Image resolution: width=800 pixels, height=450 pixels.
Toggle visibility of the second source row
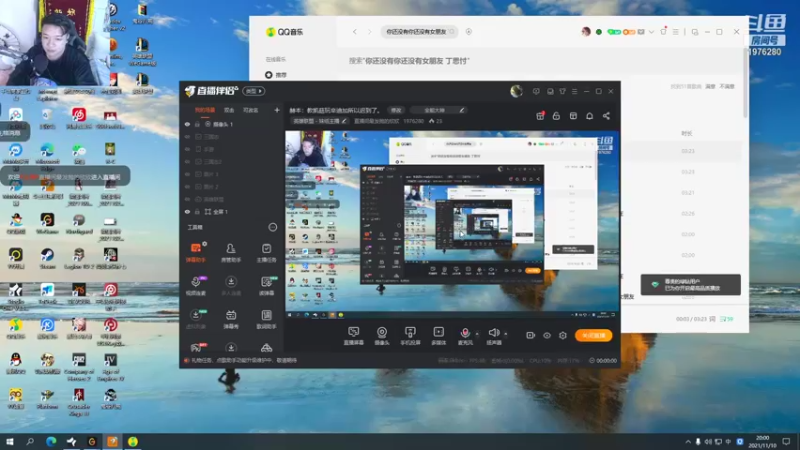[x=187, y=137]
